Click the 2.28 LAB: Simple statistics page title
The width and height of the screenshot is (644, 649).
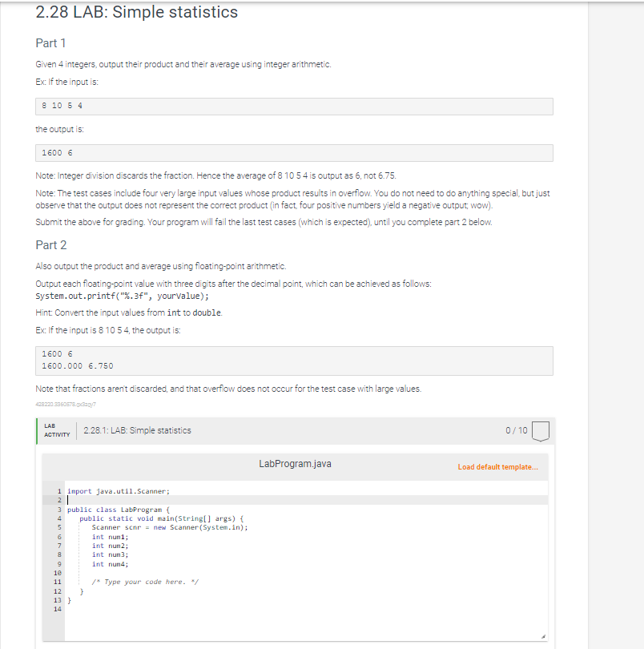(135, 12)
